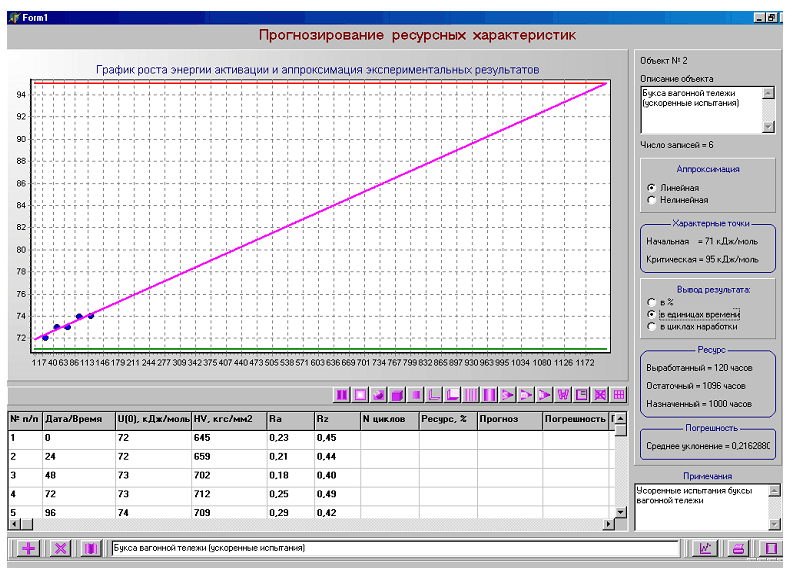Click the grid chart toolbar icon
The image size is (799, 582).
point(619,394)
